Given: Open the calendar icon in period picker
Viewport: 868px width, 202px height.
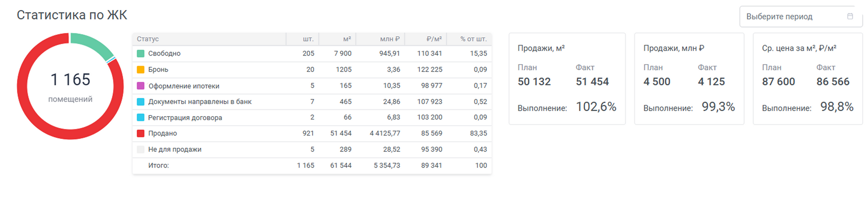Looking at the screenshot, I should coord(850,16).
